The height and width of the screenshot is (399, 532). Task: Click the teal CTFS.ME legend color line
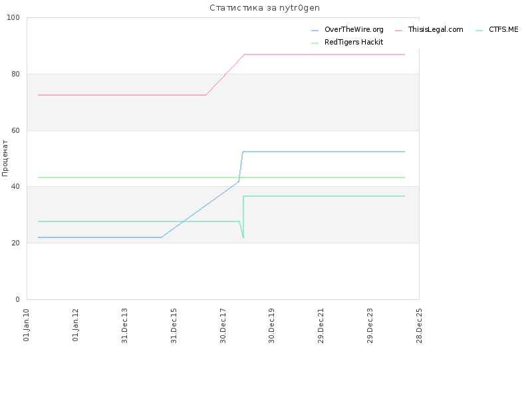point(479,31)
